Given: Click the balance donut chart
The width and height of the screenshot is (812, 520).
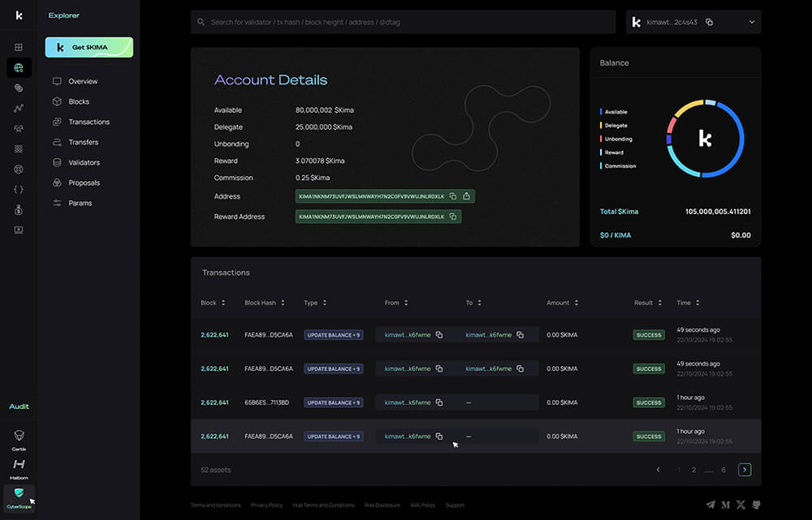Looking at the screenshot, I should point(706,139).
